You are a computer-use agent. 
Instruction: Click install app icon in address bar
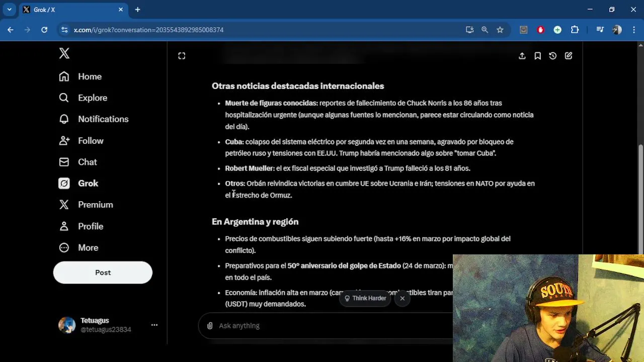(469, 30)
